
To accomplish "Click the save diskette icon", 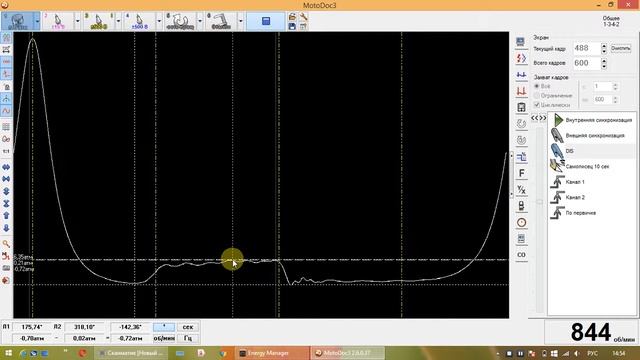I will 292,27.
